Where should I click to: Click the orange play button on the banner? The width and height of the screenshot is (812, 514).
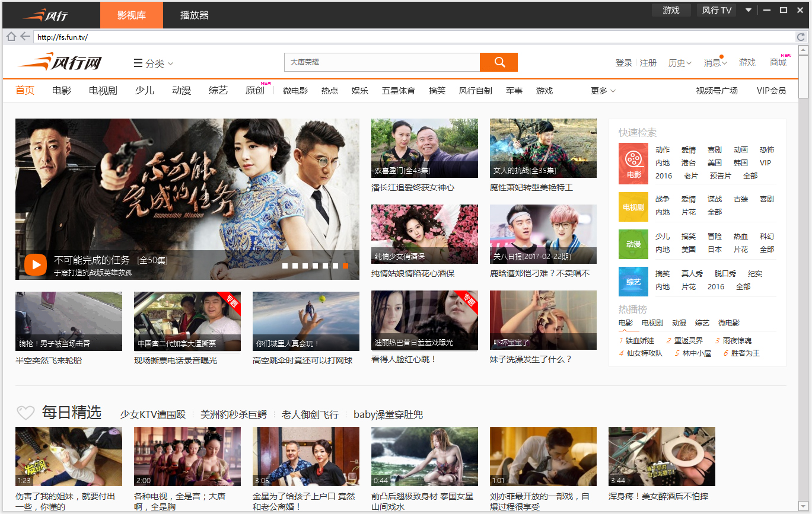[x=36, y=264]
